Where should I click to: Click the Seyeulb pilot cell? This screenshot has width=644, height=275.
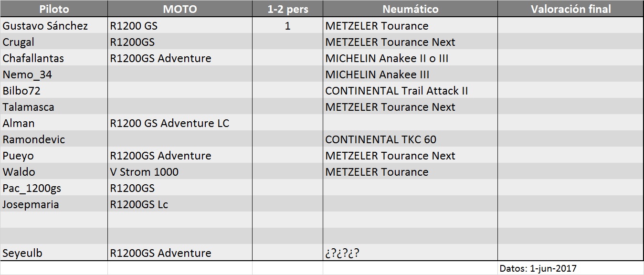tap(54, 253)
